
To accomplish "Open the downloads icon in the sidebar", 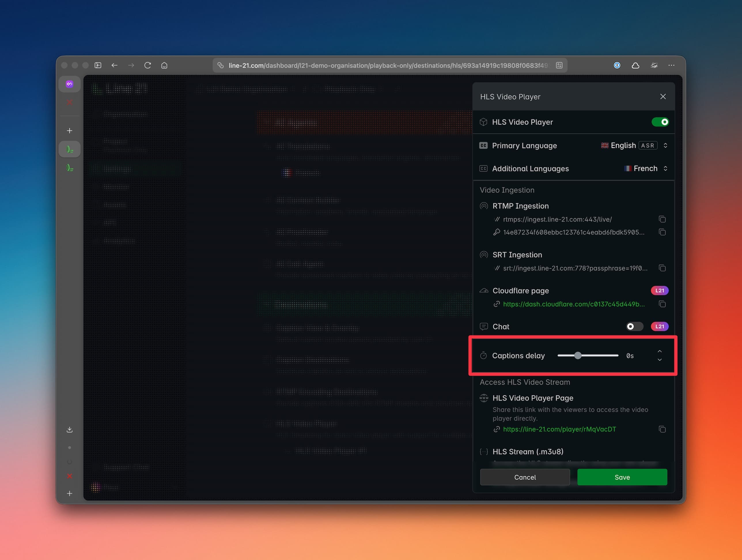I will point(69,430).
